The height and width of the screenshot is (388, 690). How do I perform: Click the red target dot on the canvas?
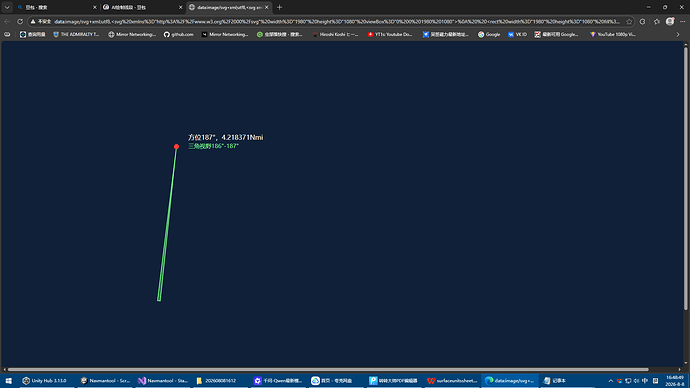pyautogui.click(x=176, y=146)
